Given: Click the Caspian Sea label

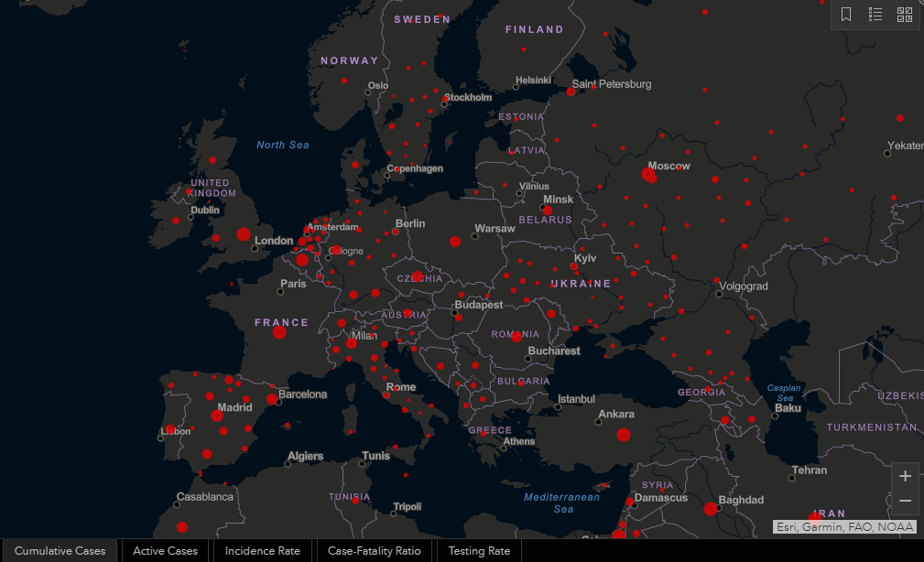Looking at the screenshot, I should click(784, 393).
